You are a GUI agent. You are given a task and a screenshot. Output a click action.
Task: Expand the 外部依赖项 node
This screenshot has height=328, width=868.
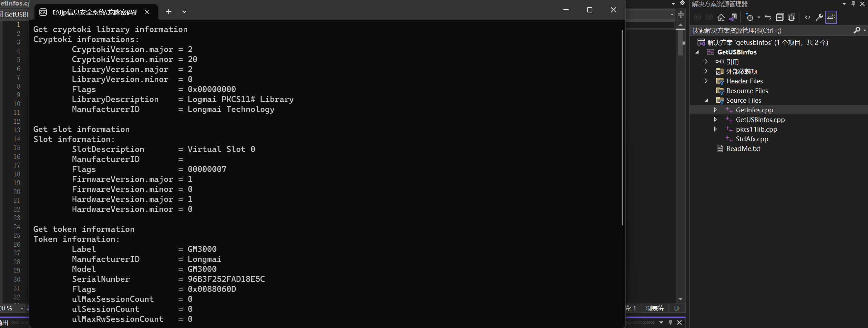pos(706,71)
